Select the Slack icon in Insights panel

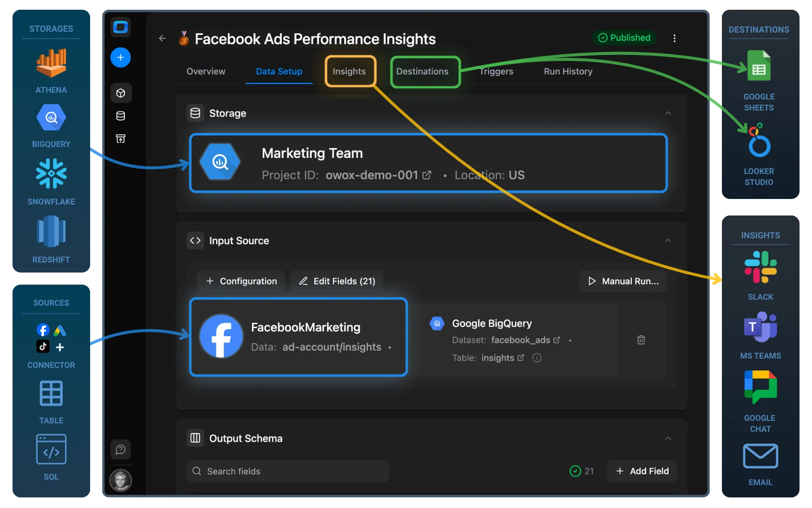pyautogui.click(x=760, y=267)
